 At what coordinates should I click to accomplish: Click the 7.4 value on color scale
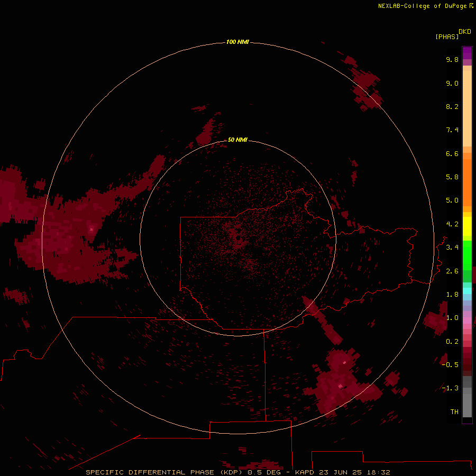click(452, 130)
